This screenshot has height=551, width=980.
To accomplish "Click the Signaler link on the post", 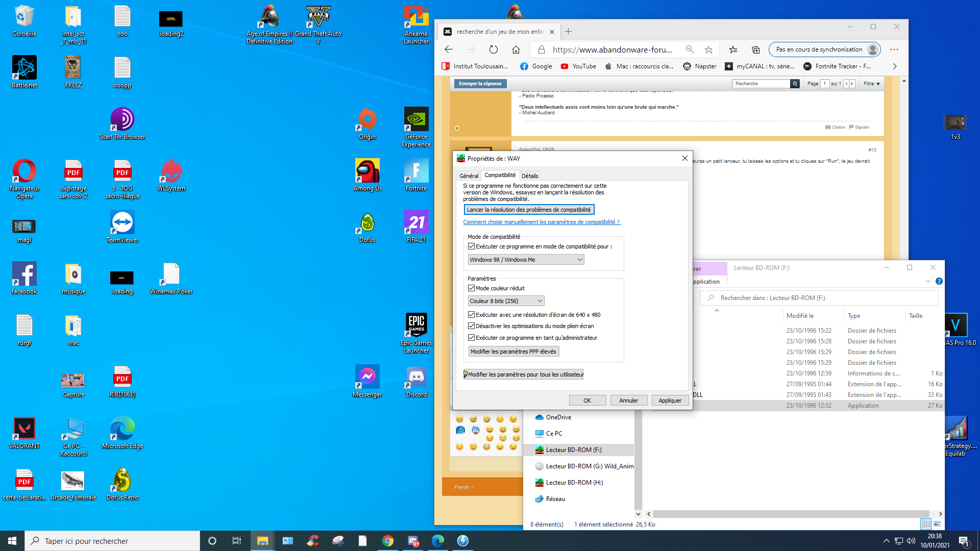I will pos(859,127).
